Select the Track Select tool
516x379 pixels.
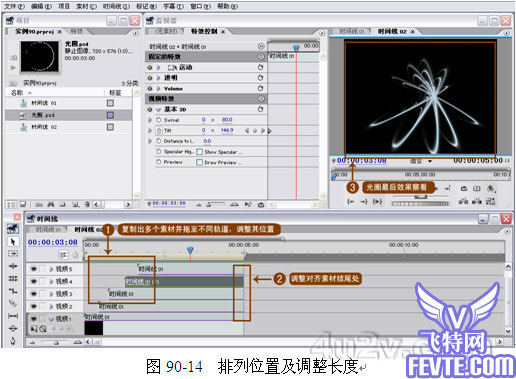coord(13,254)
